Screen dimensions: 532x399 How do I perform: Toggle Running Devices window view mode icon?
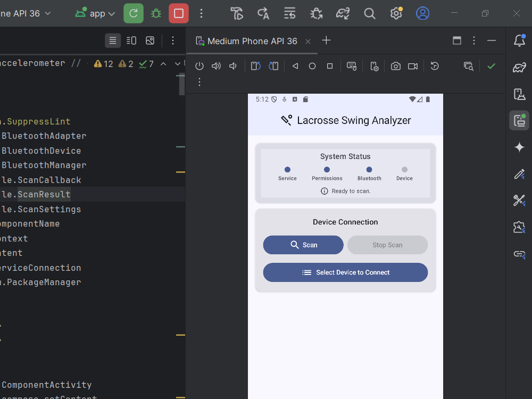tap(456, 41)
